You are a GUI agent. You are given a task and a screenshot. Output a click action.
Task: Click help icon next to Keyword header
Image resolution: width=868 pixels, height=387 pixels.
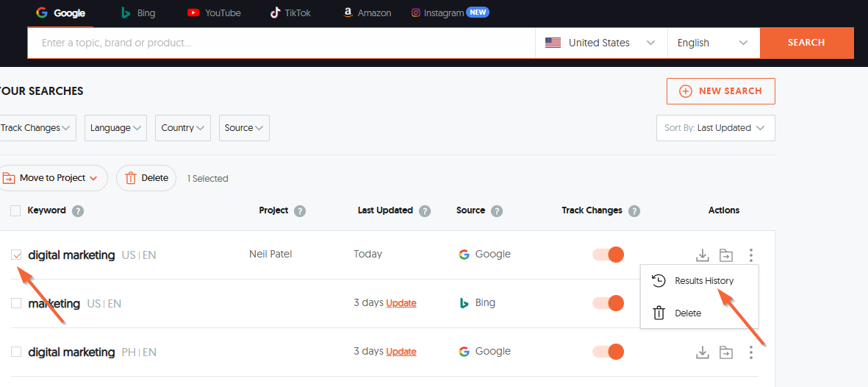[x=78, y=211]
